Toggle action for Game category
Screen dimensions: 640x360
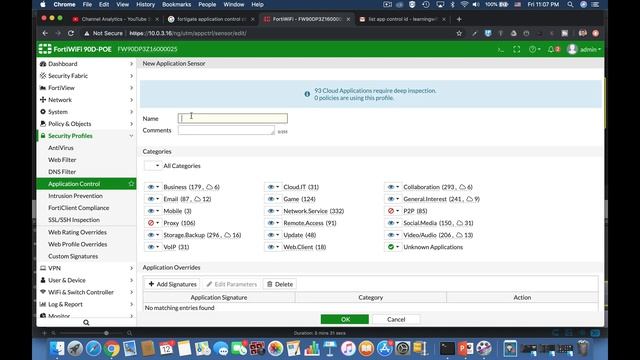pos(273,199)
